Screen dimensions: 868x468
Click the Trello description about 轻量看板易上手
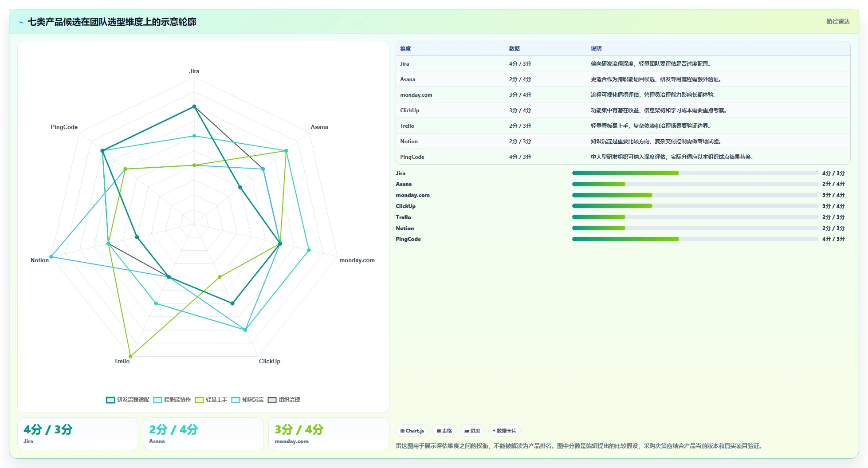[x=652, y=126]
